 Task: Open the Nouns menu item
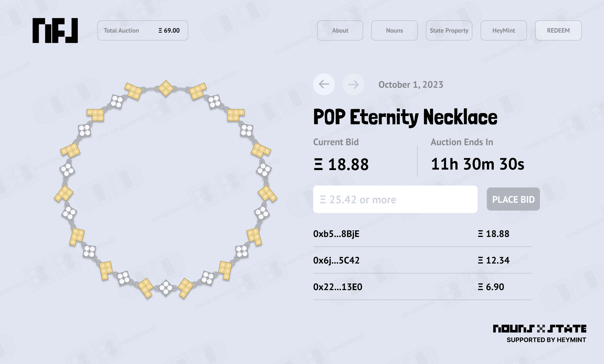(394, 30)
